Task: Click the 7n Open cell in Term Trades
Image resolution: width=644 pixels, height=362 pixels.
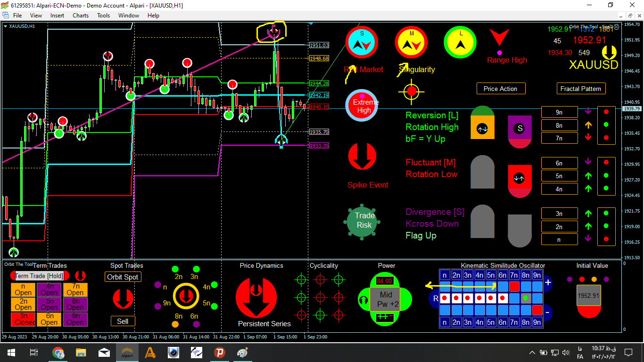Action: point(75,289)
